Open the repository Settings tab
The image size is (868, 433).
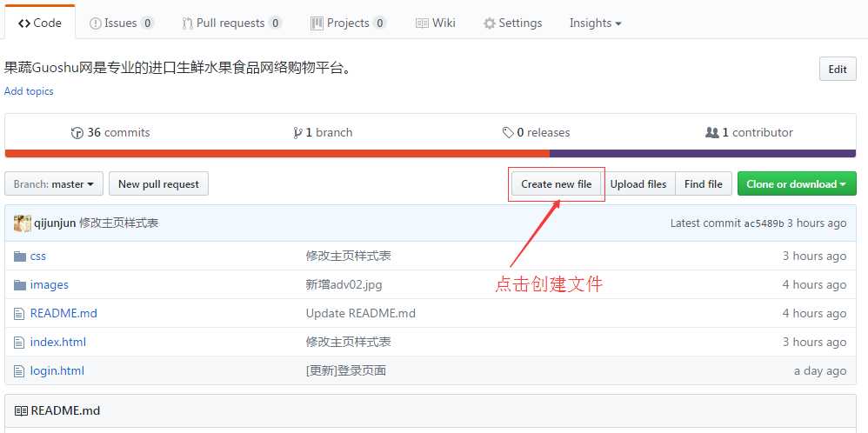(512, 23)
